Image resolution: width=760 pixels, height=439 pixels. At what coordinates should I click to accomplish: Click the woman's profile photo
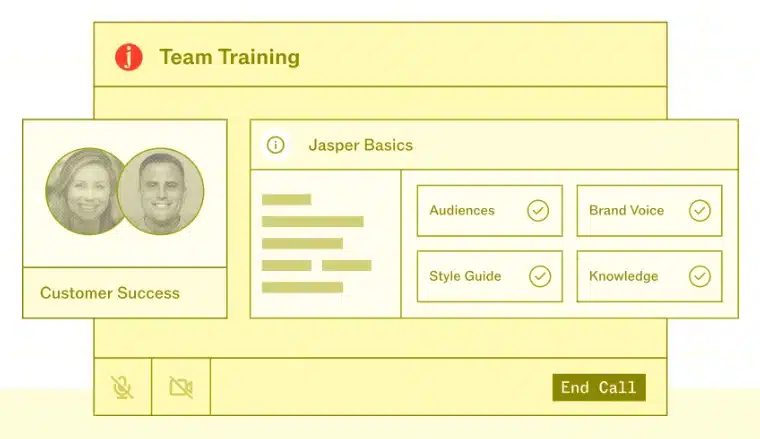point(82,191)
